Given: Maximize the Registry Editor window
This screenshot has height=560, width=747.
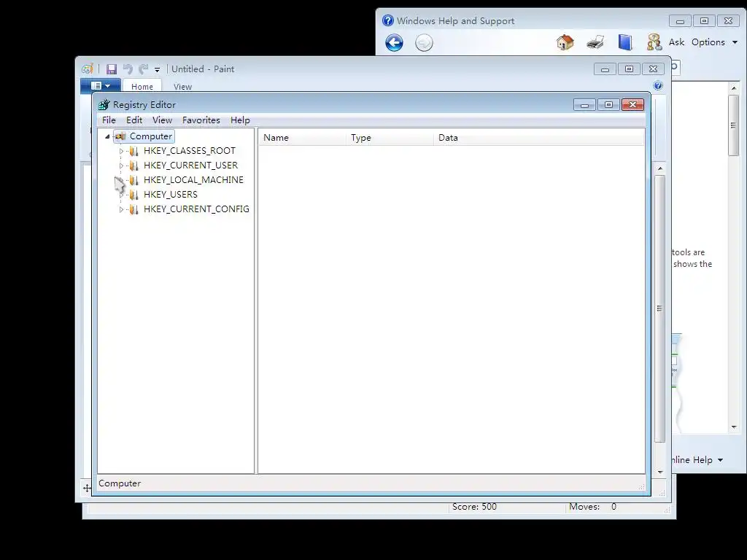Looking at the screenshot, I should click(608, 105).
